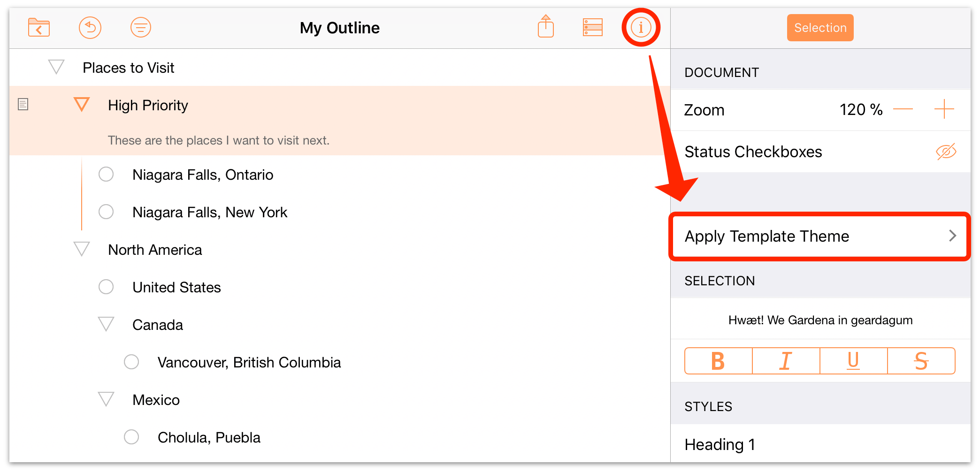Apply bold formatting with B
This screenshot has height=473, width=980.
(718, 361)
